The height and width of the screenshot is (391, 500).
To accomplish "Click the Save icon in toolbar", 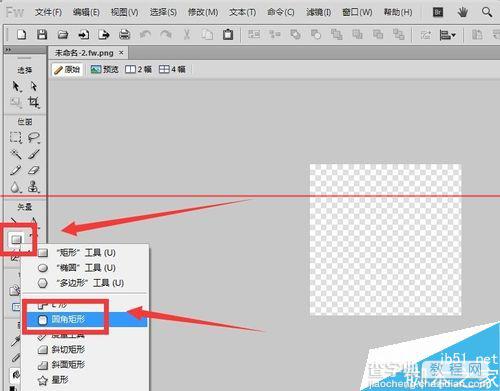I will pyautogui.click(x=42, y=34).
